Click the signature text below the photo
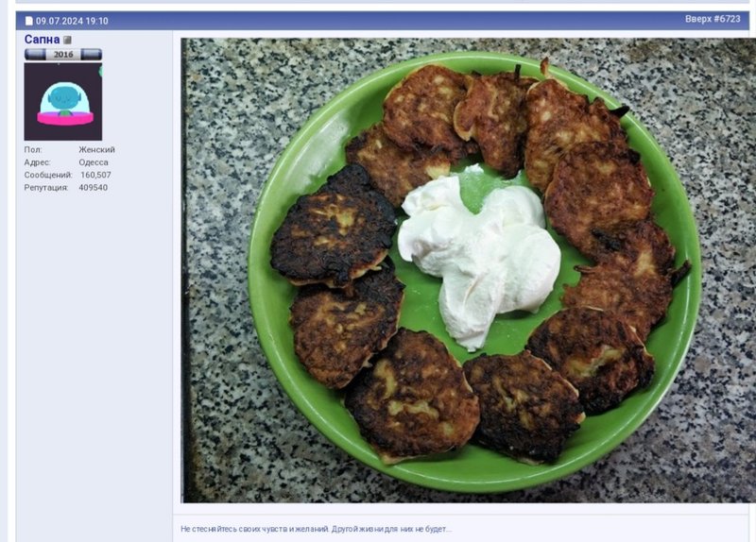 [317, 529]
